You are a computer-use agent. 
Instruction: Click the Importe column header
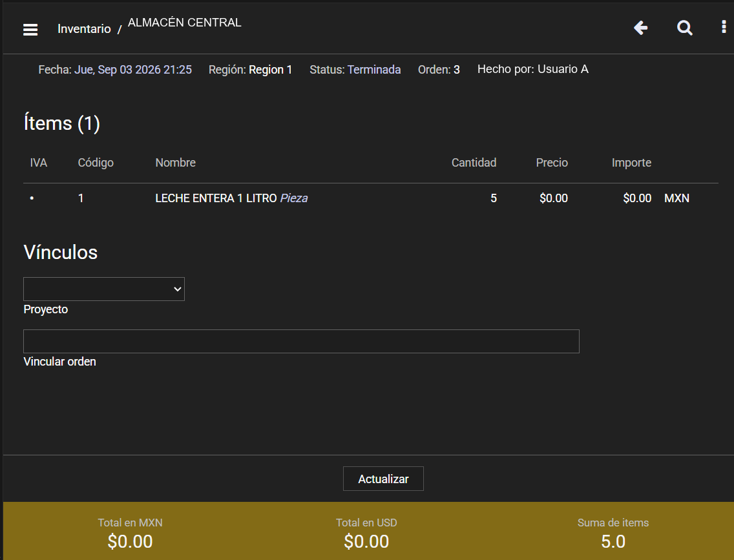pyautogui.click(x=631, y=163)
